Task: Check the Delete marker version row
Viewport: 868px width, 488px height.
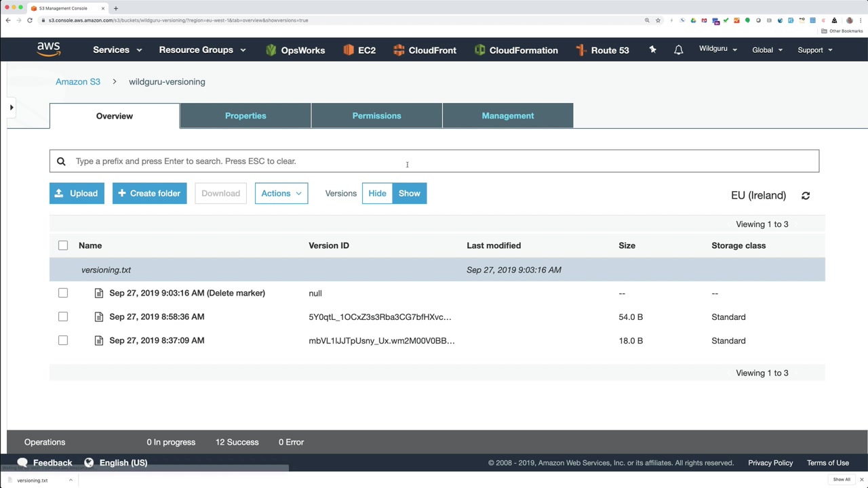Action: click(x=63, y=293)
